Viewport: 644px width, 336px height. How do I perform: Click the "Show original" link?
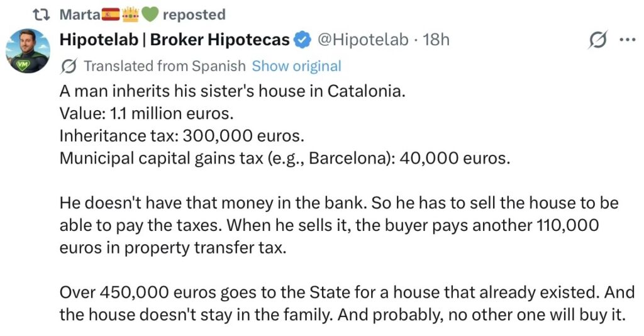click(296, 66)
